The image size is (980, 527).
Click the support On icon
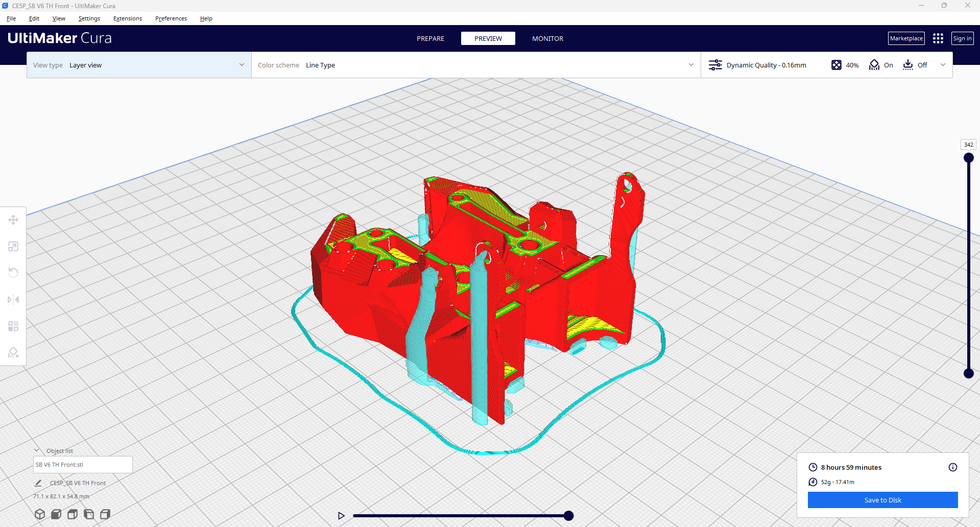coord(874,65)
